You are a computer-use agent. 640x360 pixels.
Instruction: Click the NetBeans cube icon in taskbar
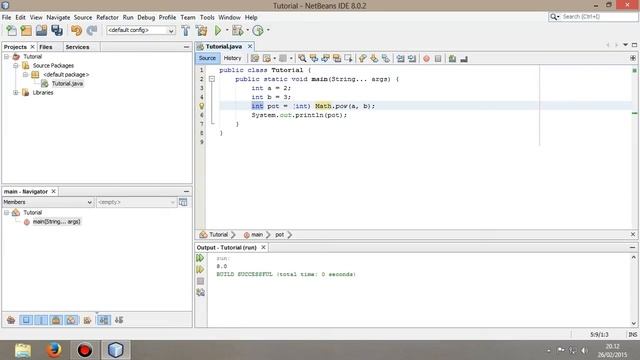click(x=116, y=350)
